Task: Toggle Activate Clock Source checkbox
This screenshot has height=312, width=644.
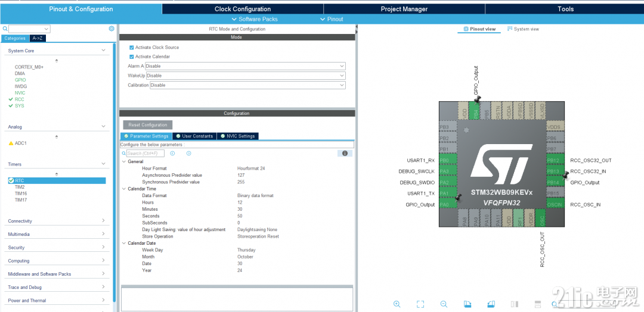Action: click(131, 47)
